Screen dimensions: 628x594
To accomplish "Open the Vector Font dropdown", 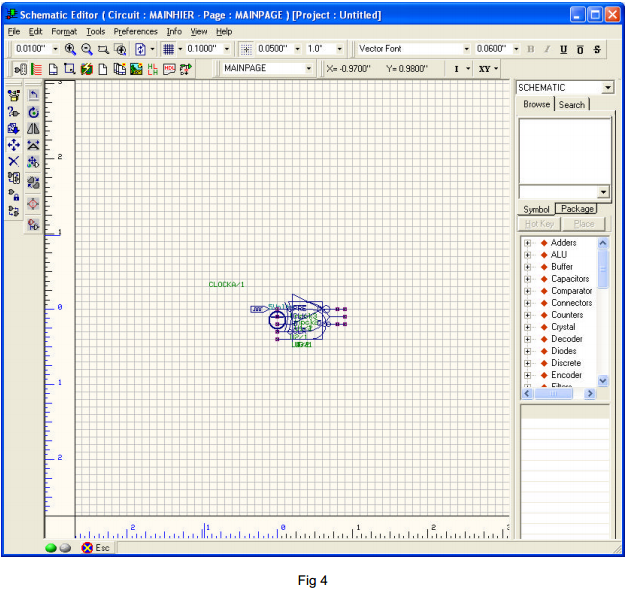I will pyautogui.click(x=467, y=49).
